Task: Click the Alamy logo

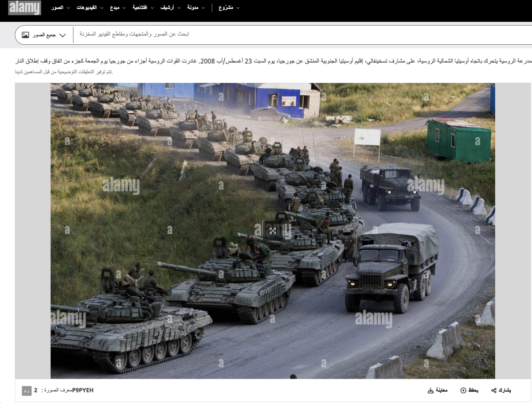Action: 24,8
